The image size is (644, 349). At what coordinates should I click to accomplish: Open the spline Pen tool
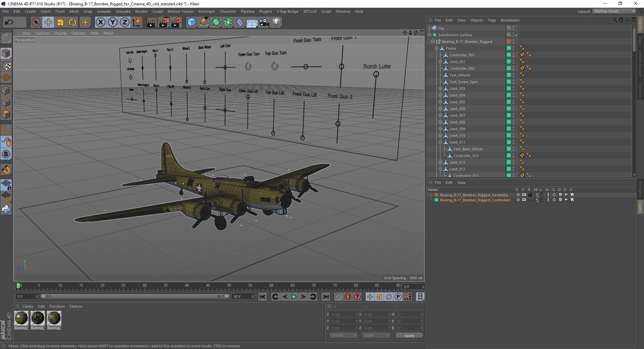pyautogui.click(x=204, y=22)
